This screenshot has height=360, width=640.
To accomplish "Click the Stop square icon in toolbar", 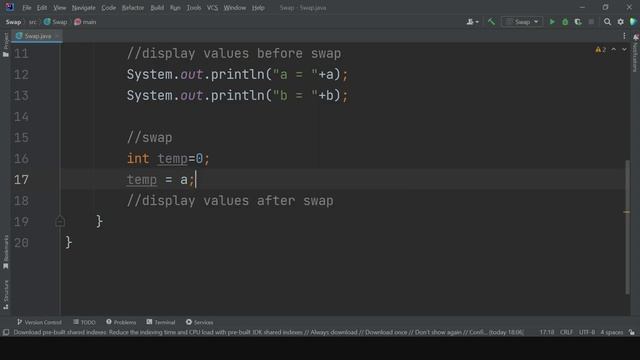I will click(x=591, y=22).
